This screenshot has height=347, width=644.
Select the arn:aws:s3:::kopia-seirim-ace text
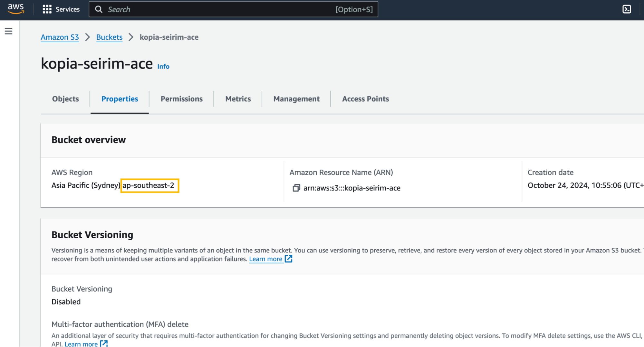tap(352, 188)
